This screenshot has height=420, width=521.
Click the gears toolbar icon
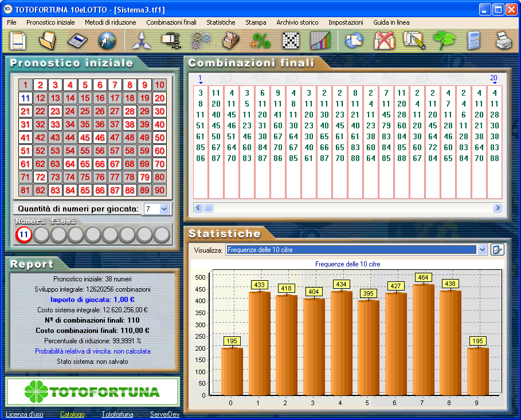click(201, 41)
